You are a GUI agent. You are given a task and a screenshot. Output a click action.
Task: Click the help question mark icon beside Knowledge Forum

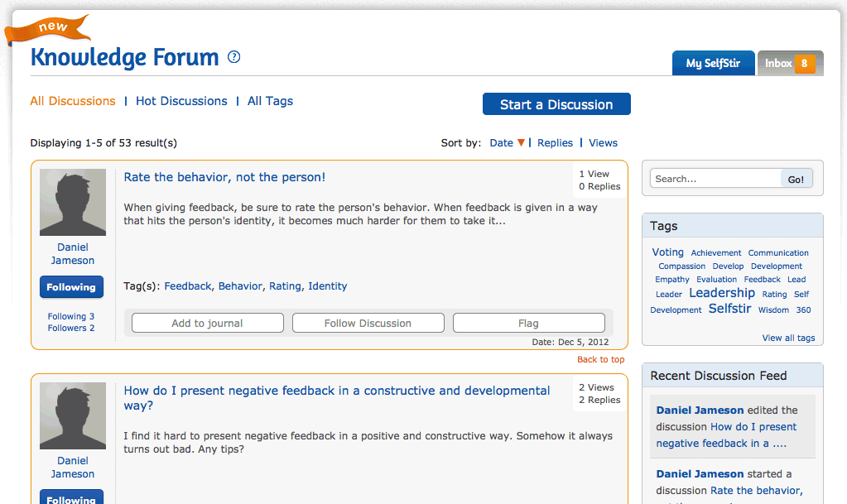tap(233, 57)
